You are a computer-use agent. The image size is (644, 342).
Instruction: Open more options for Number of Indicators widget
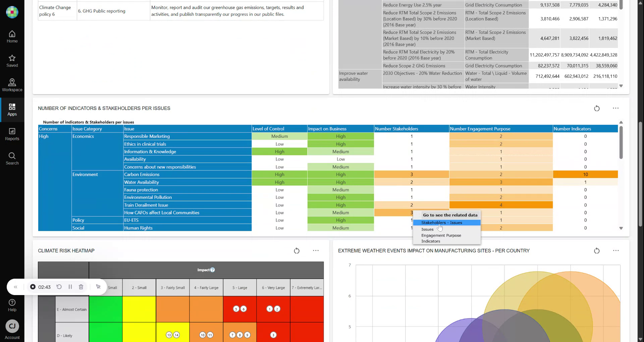click(615, 108)
